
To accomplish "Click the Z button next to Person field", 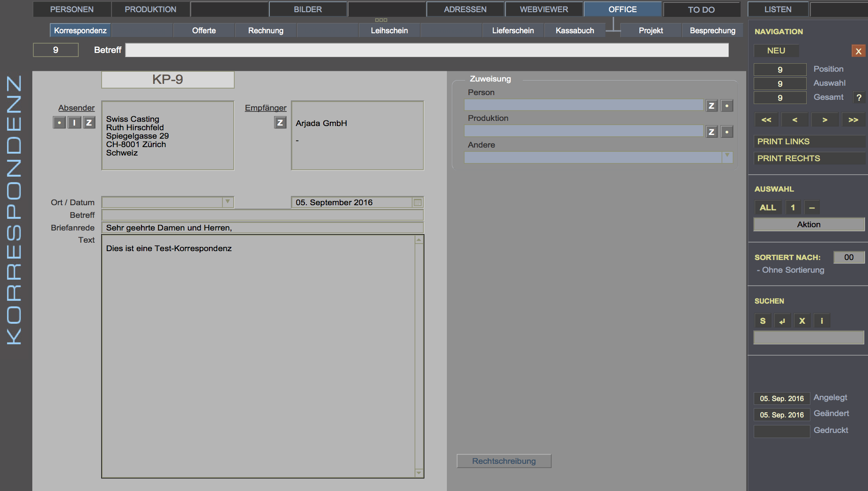I will [711, 106].
